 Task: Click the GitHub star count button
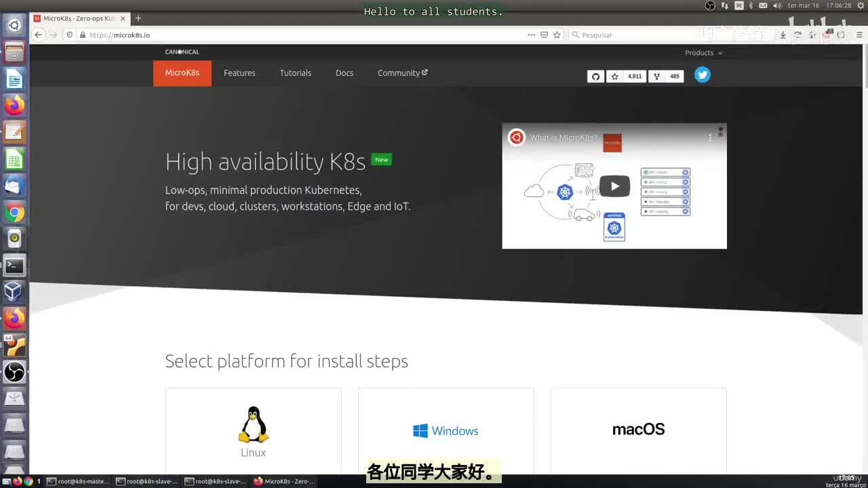point(627,77)
